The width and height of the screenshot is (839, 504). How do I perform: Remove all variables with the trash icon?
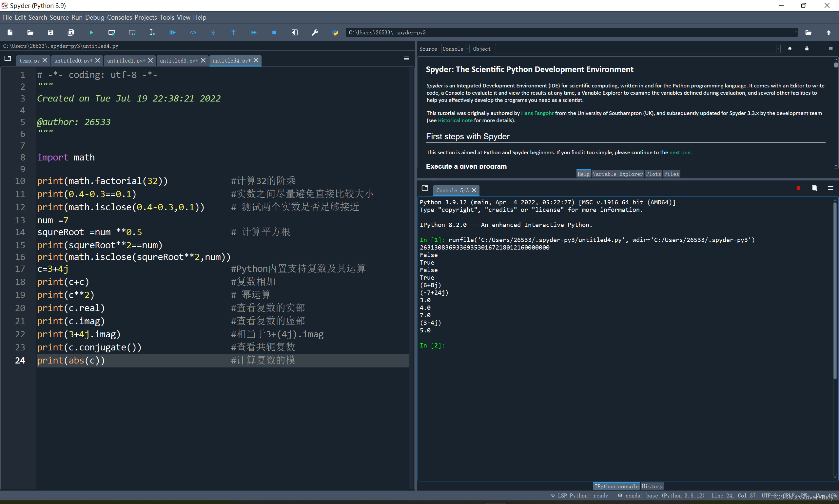(x=814, y=188)
